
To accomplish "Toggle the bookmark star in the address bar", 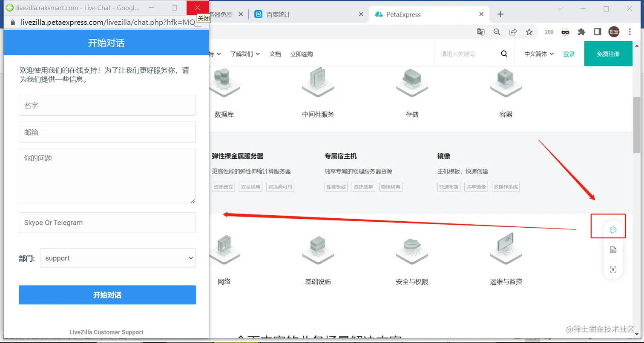I will [x=529, y=32].
